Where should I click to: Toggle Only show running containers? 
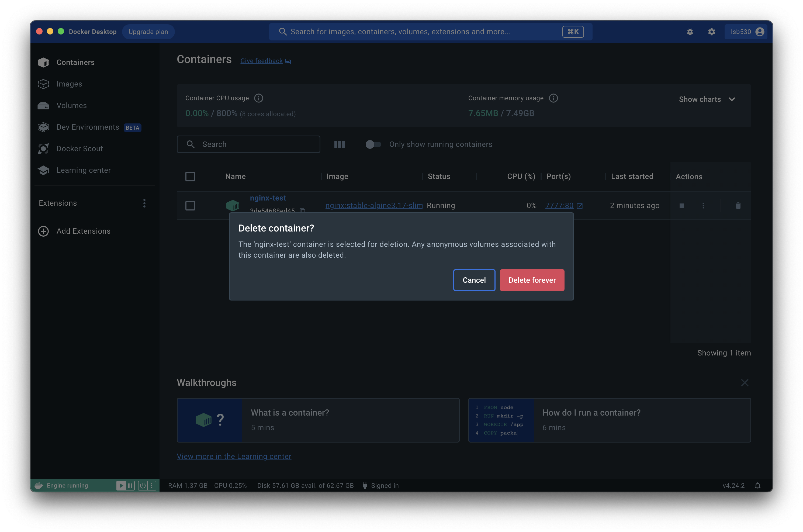(373, 144)
